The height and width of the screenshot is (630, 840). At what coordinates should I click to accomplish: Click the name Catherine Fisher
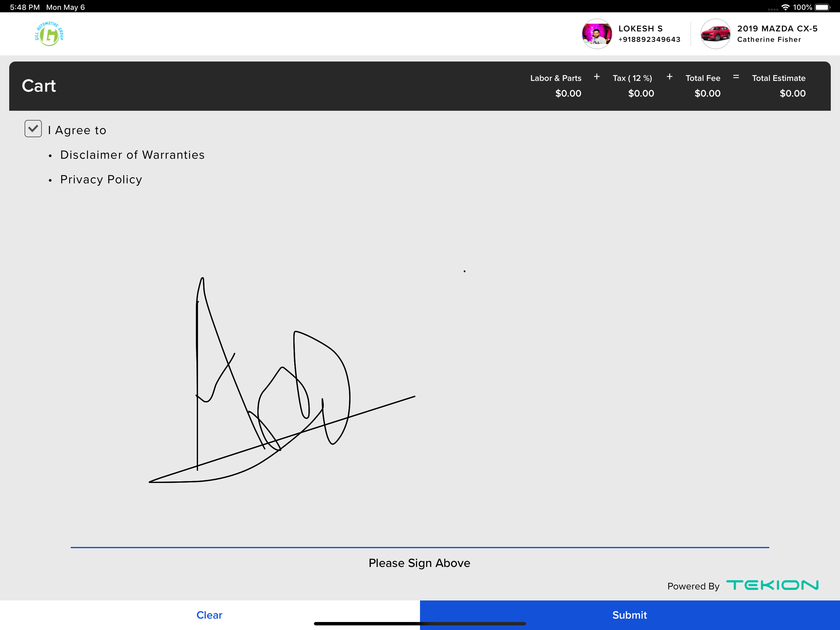click(x=769, y=39)
